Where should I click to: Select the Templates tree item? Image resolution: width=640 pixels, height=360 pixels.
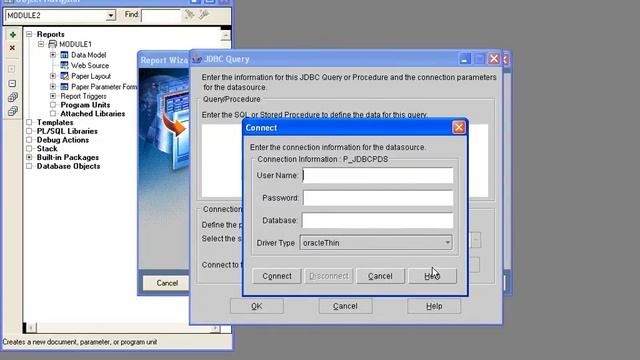pos(55,122)
